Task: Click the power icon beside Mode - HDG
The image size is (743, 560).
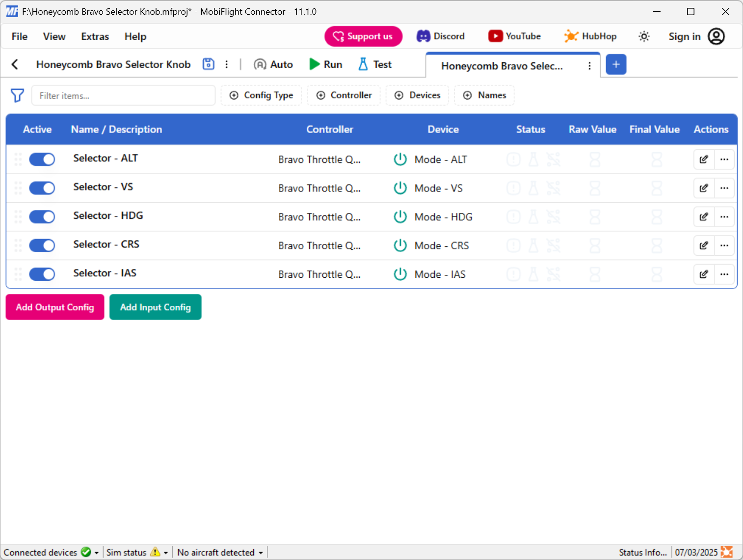Action: [x=400, y=217]
